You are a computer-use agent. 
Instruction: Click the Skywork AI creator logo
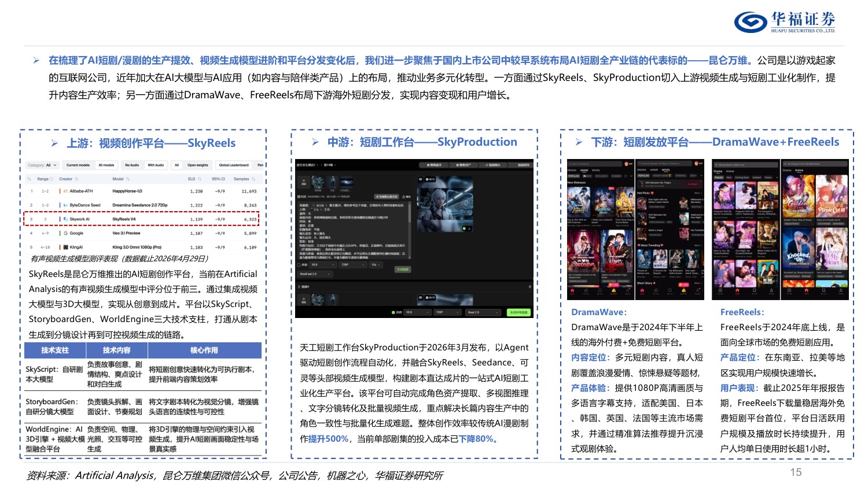click(65, 219)
